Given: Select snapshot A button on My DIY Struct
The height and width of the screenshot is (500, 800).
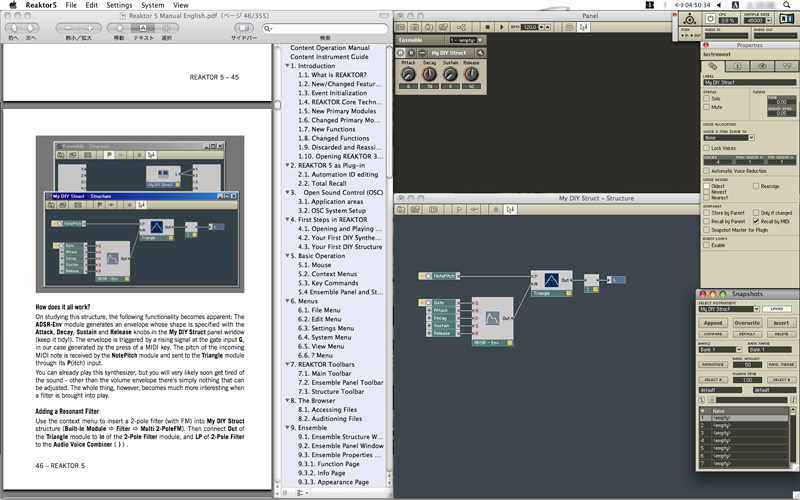Looking at the screenshot, I should coord(401,53).
